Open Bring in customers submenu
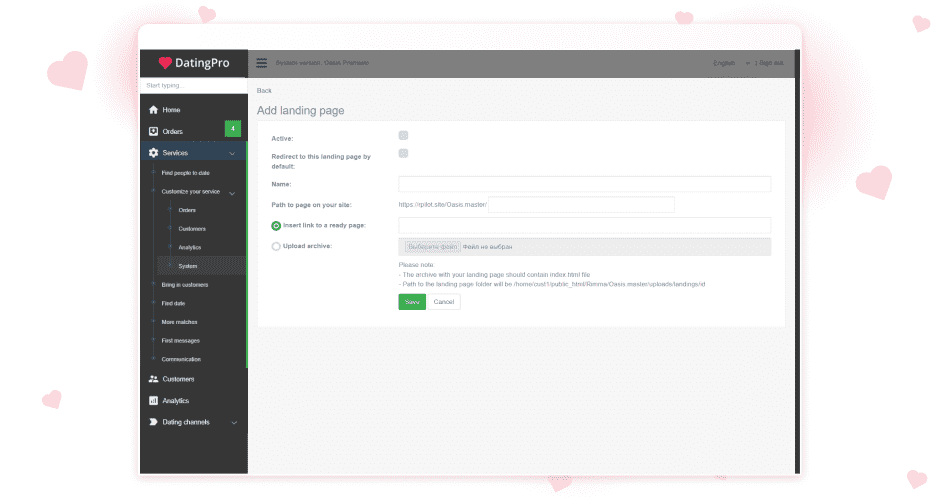 (185, 285)
